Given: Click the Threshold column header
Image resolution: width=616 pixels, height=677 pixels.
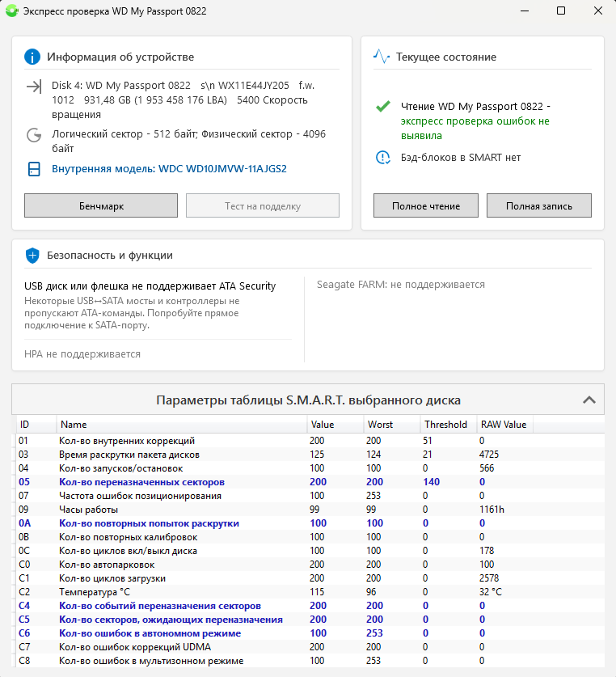Looking at the screenshot, I should (x=445, y=425).
